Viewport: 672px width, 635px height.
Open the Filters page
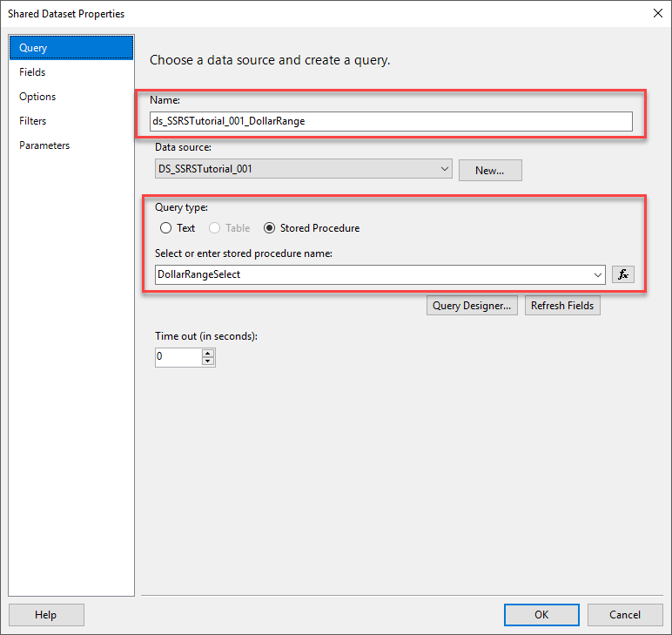coord(33,121)
